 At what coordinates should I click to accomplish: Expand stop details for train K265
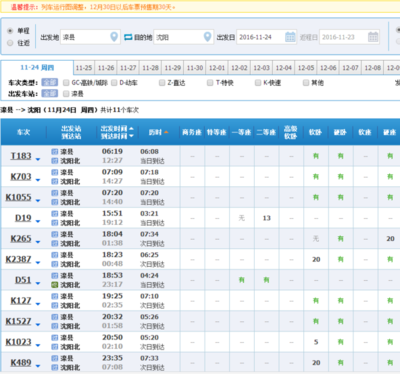38,242
